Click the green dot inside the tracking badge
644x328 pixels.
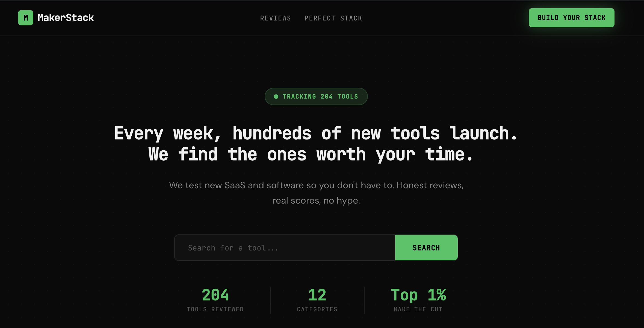(x=276, y=96)
